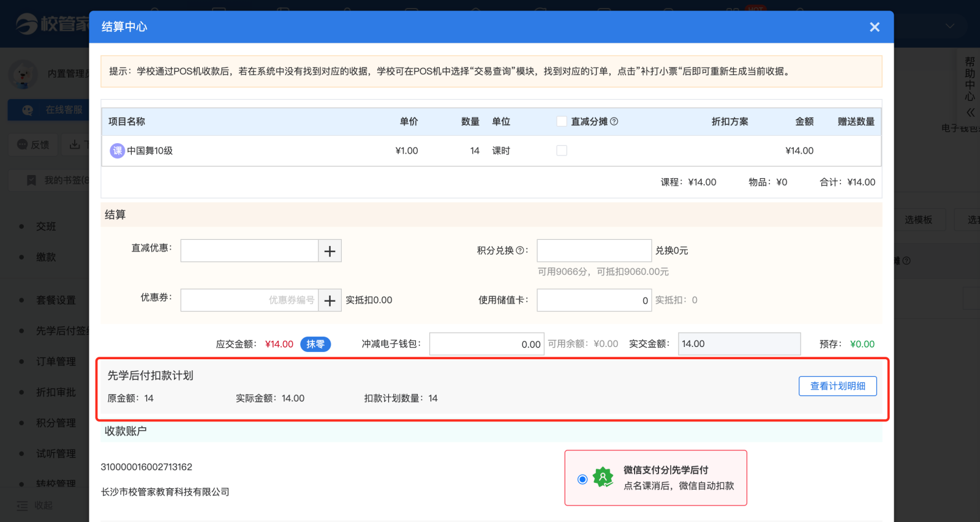Check the 直减分摊 header checkbox
The image size is (980, 522).
click(562, 121)
